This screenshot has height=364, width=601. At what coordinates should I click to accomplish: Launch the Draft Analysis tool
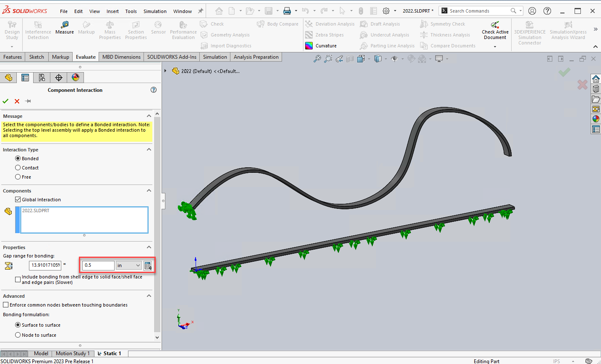click(x=385, y=24)
